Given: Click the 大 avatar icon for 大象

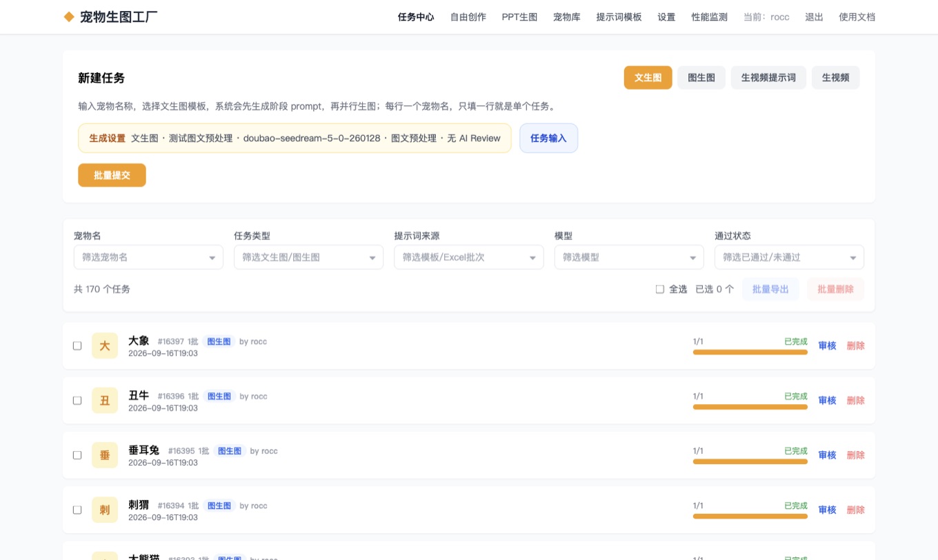Looking at the screenshot, I should point(105,346).
